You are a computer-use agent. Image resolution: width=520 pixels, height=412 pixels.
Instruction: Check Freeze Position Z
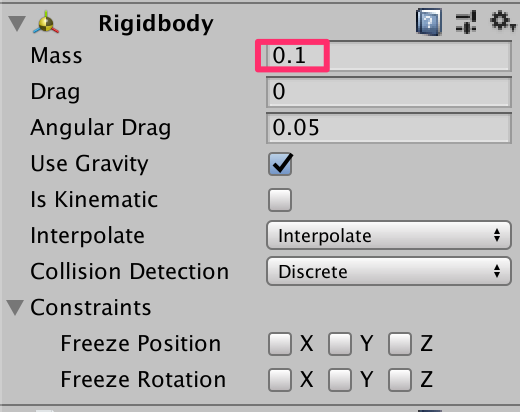[400, 344]
